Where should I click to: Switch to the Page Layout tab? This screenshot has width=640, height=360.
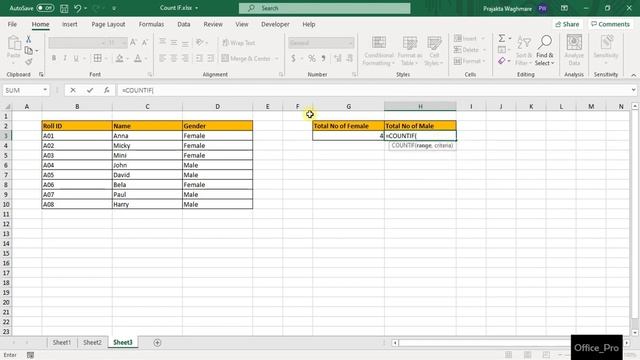click(108, 24)
